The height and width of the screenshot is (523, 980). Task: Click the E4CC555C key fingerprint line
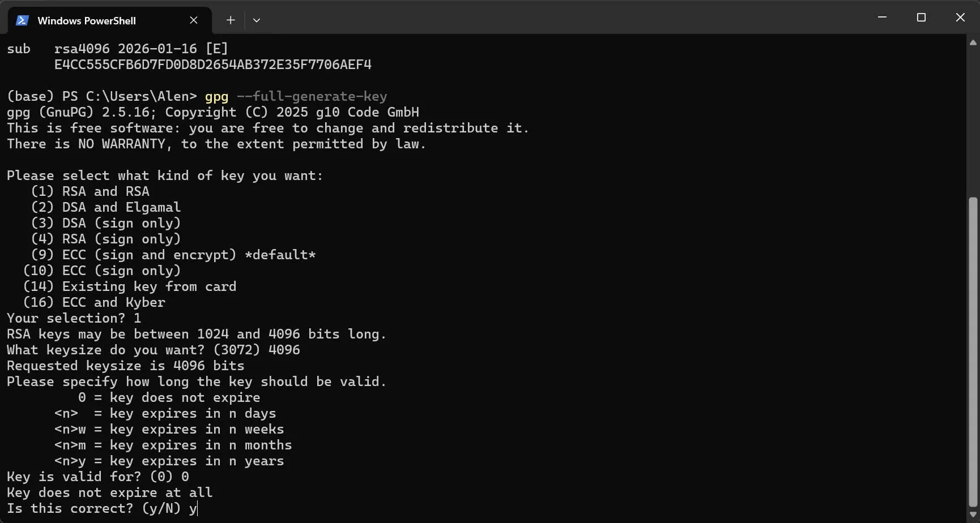(x=213, y=65)
